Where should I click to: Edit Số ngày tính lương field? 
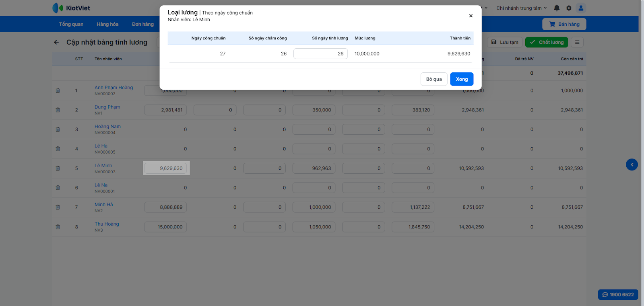(x=320, y=53)
